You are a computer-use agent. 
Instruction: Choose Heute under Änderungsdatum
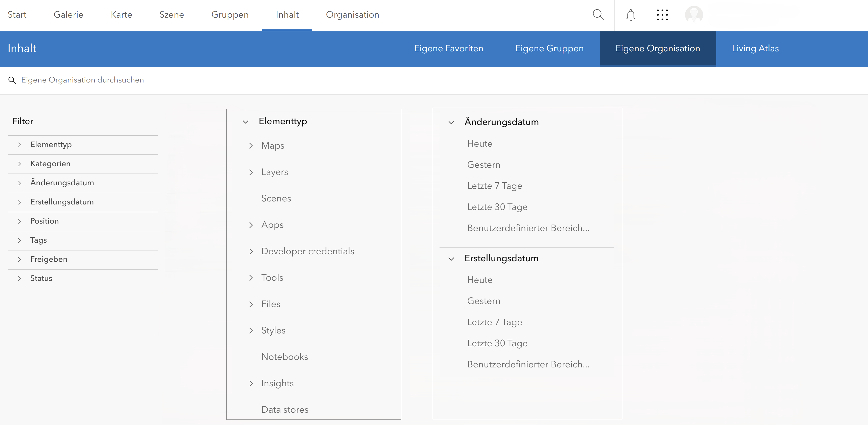(479, 144)
